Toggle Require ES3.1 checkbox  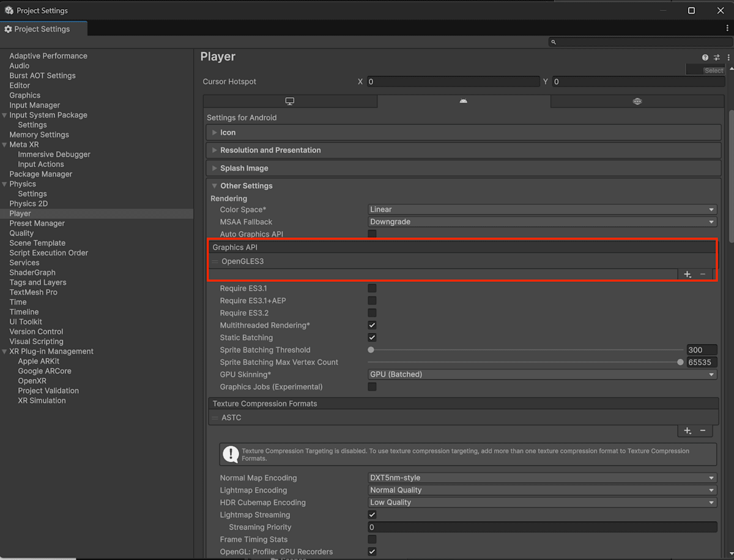(372, 289)
